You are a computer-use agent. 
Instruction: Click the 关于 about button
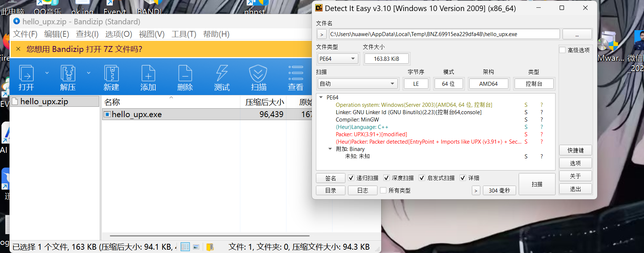point(575,176)
